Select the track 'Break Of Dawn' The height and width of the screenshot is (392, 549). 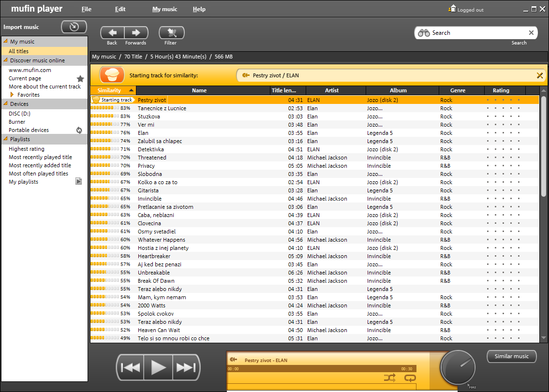[x=314, y=281]
